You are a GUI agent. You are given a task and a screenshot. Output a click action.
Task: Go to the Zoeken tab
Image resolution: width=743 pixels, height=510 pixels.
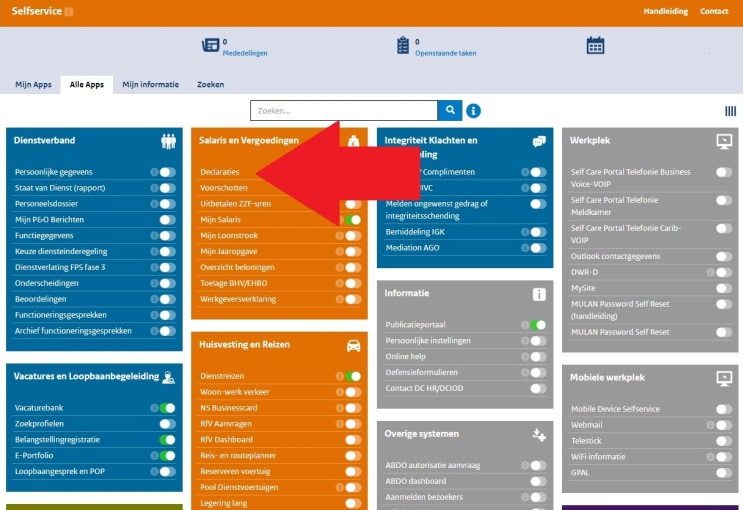click(x=210, y=84)
